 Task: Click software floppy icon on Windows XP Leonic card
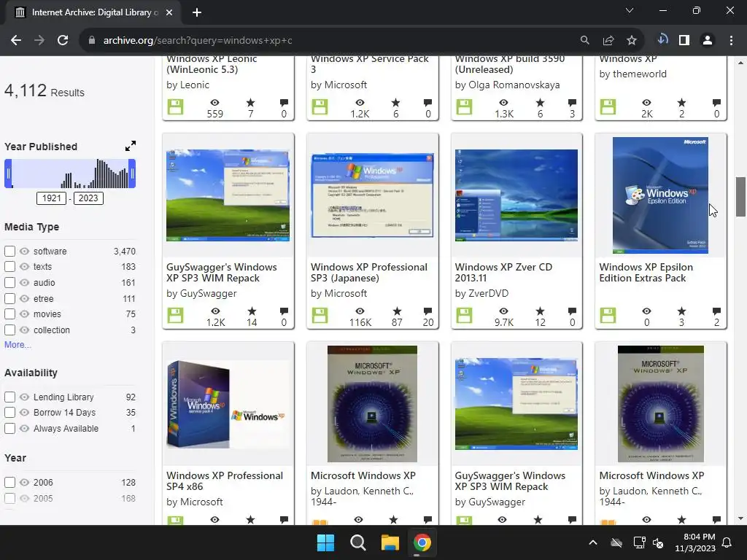pos(175,106)
